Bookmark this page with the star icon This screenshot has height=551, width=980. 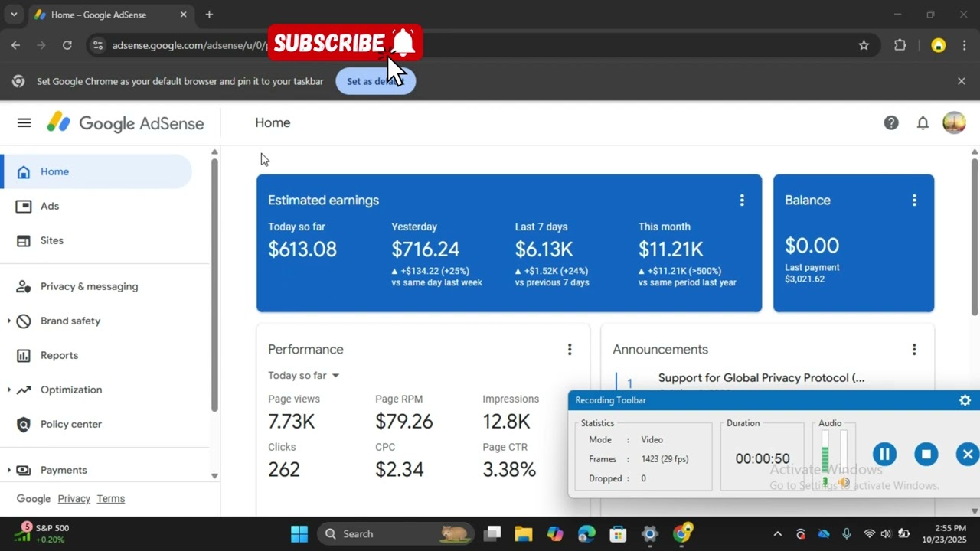point(864,45)
